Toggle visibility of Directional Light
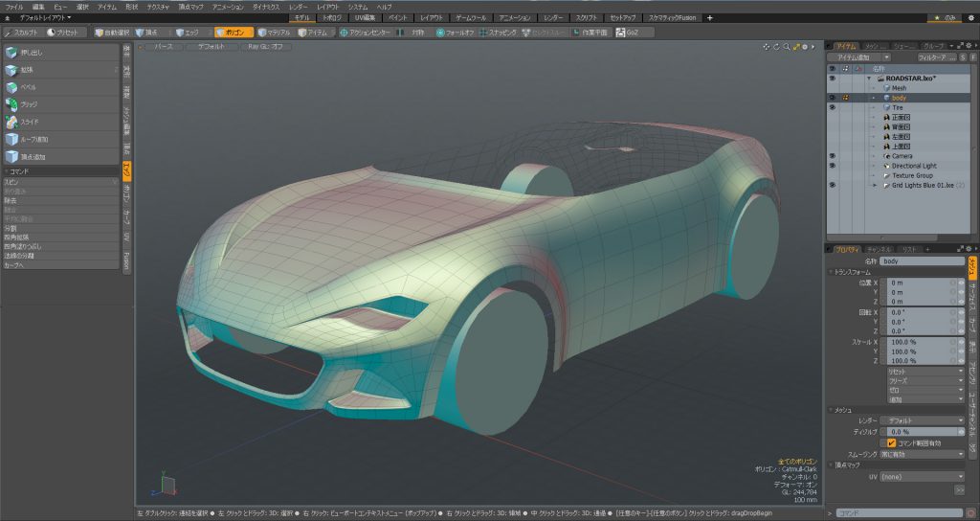Image resolution: width=980 pixels, height=521 pixels. click(832, 166)
